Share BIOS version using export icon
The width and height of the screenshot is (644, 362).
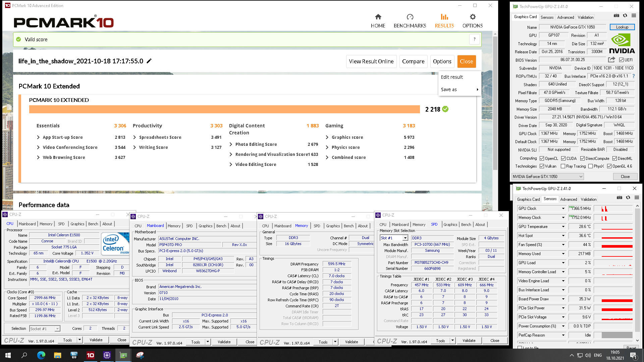pos(611,60)
